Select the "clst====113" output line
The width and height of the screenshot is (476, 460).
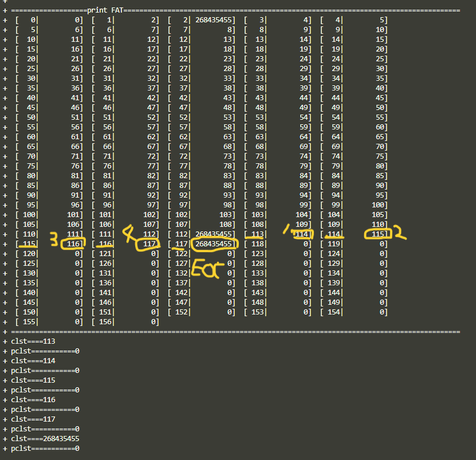click(33, 341)
